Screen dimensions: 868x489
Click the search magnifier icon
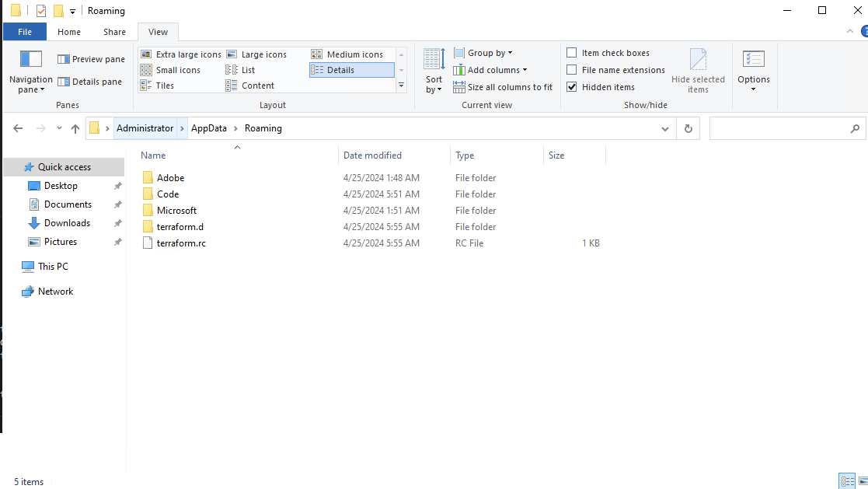pos(855,128)
